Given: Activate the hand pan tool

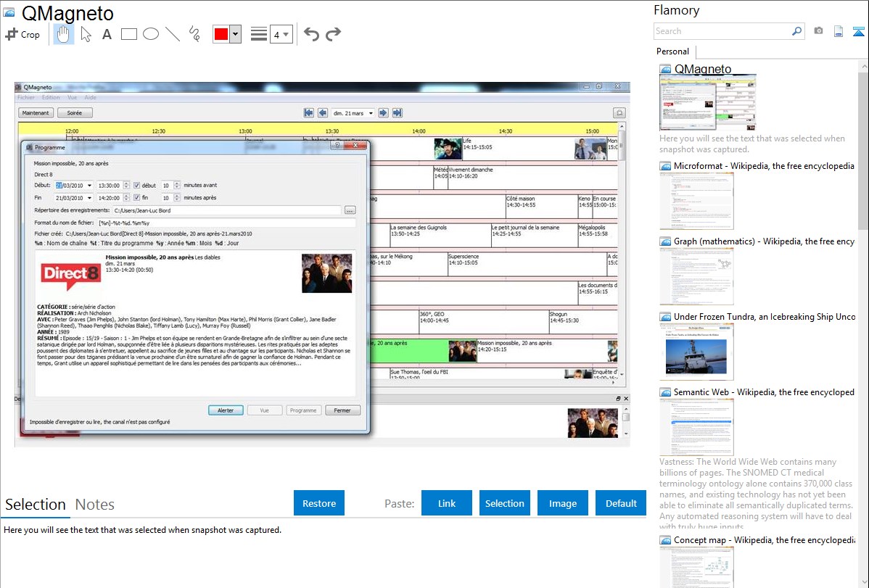Looking at the screenshot, I should coord(63,34).
